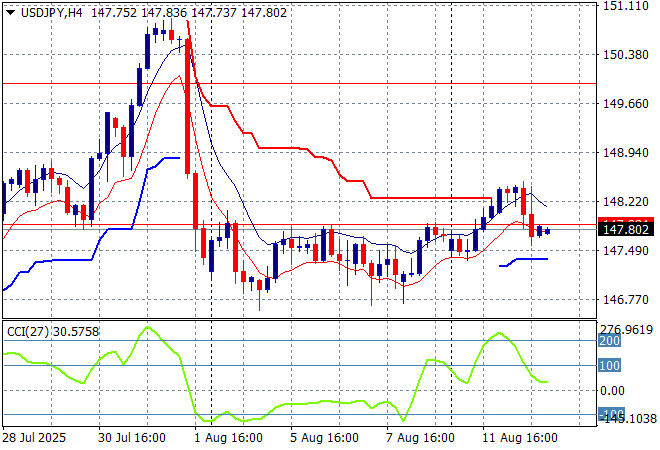660x450 pixels.
Task: Click the 28 Jul 2025 date label
Action: pos(36,438)
